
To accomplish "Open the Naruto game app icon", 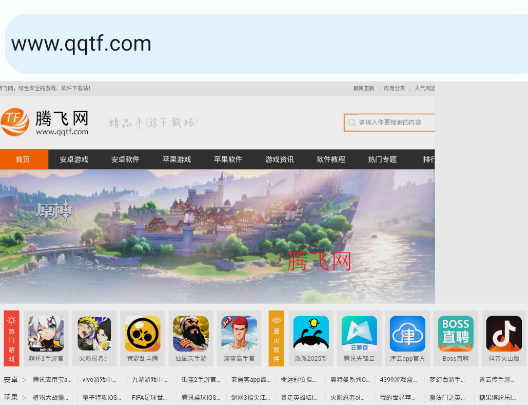I will (x=94, y=334).
